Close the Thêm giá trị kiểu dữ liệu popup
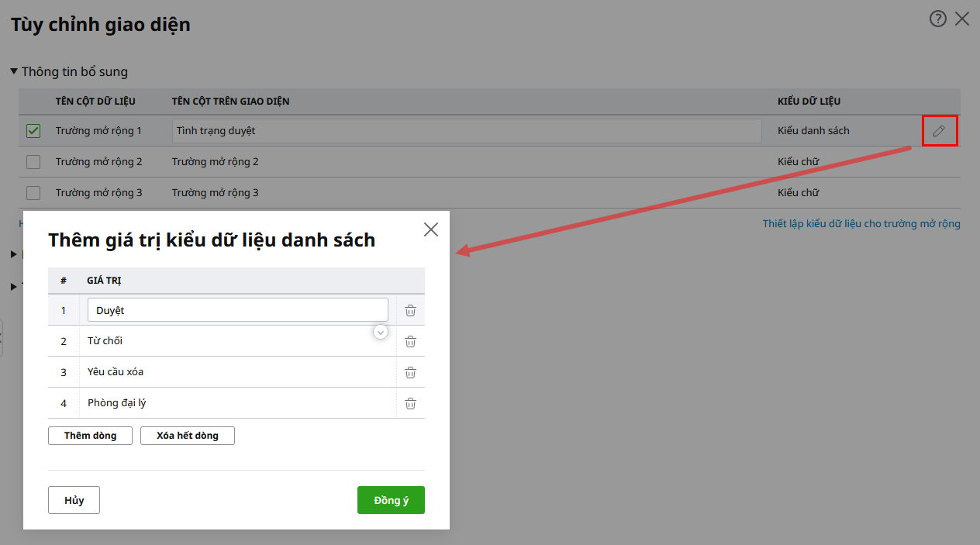This screenshot has width=980, height=545. coord(431,229)
